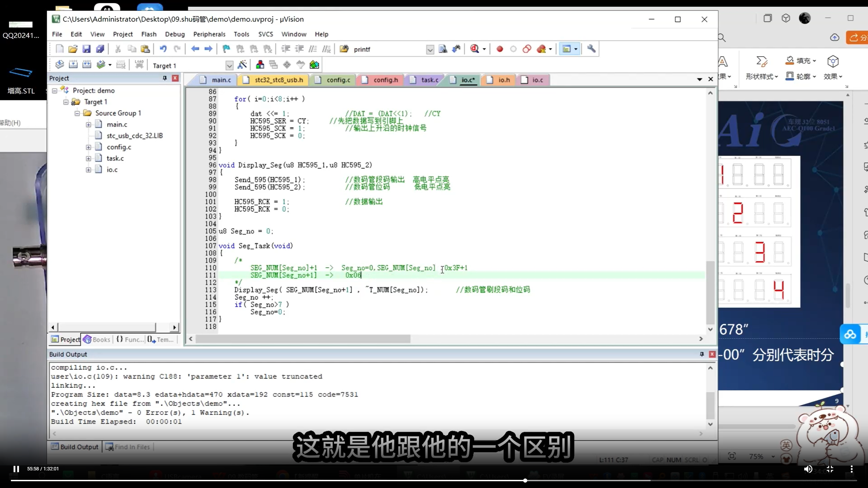The height and width of the screenshot is (488, 868).
Task: Click the Save All files icon
Action: (100, 49)
